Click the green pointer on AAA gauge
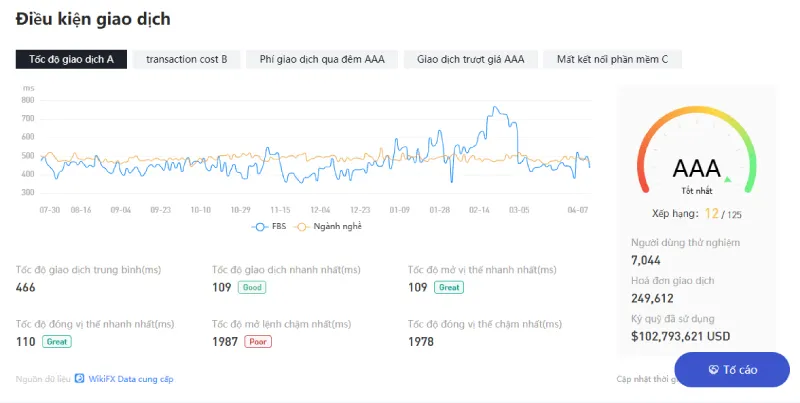This screenshot has width=800, height=403. (728, 179)
